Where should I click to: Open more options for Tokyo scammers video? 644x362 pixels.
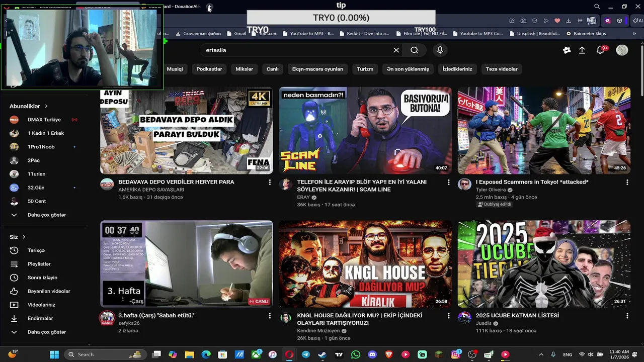tap(627, 182)
